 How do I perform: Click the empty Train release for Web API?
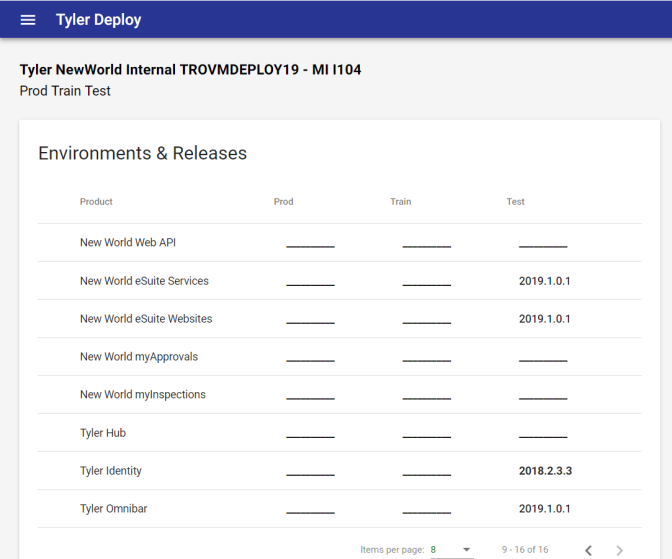pyautogui.click(x=426, y=244)
